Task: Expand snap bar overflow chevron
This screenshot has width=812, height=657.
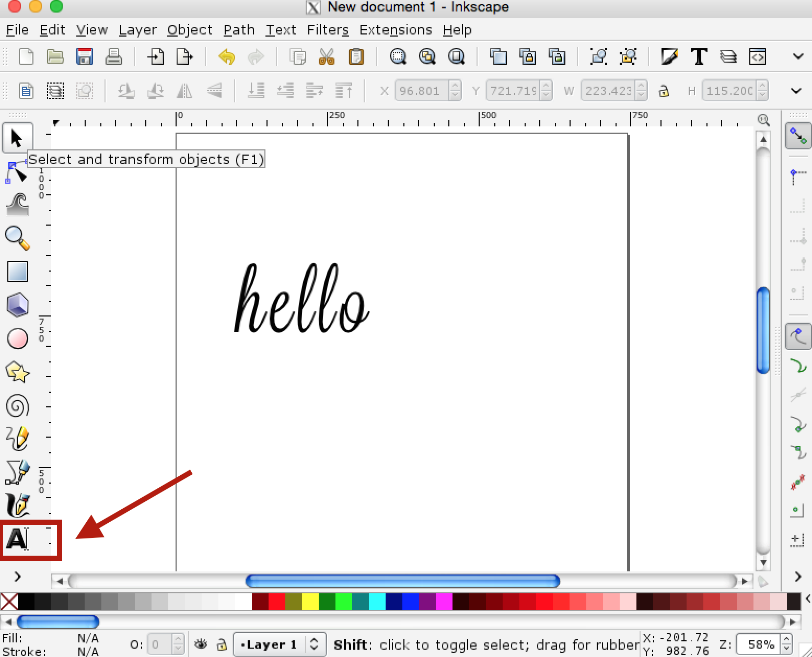Action: 798,577
